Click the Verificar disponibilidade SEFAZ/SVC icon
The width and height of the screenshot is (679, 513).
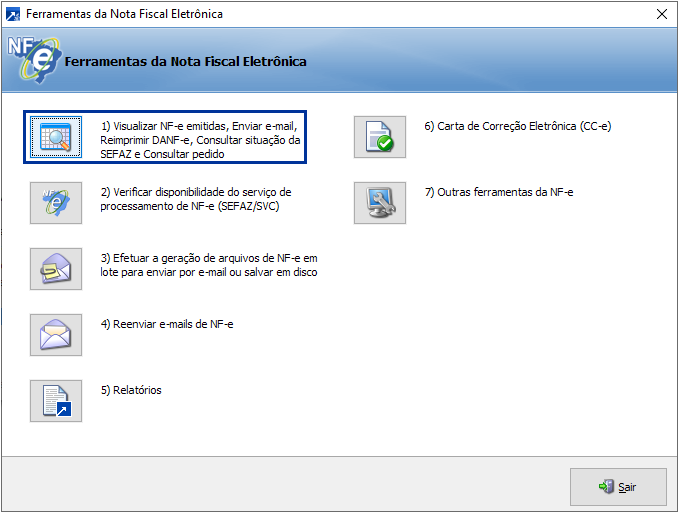click(x=56, y=203)
